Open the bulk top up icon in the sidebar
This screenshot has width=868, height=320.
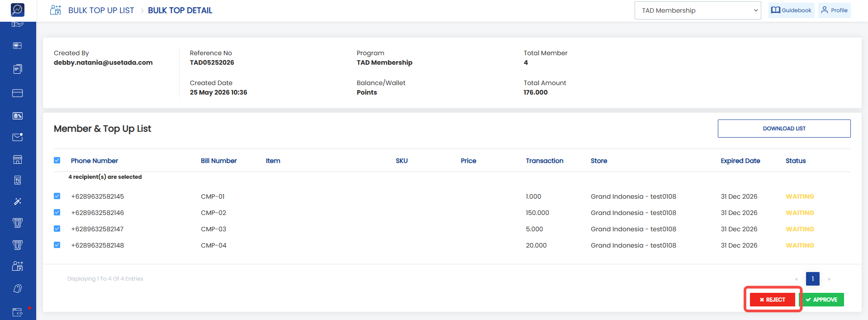(x=18, y=266)
